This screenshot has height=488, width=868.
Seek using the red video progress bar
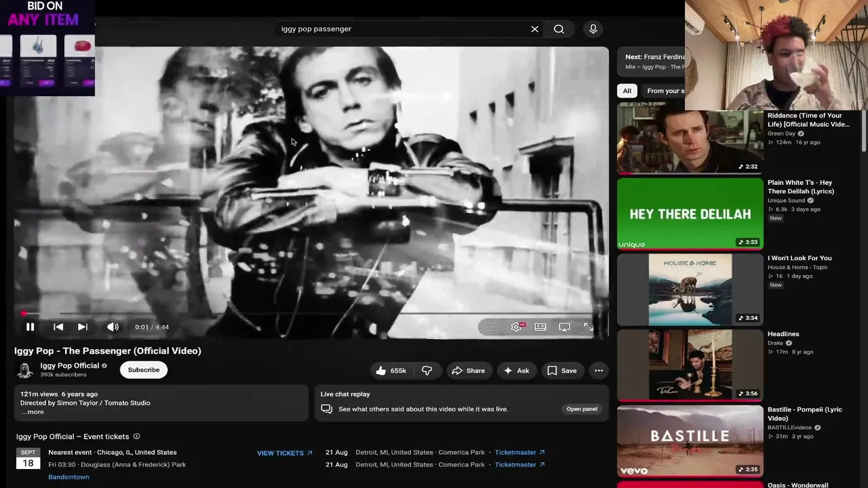tap(311, 313)
